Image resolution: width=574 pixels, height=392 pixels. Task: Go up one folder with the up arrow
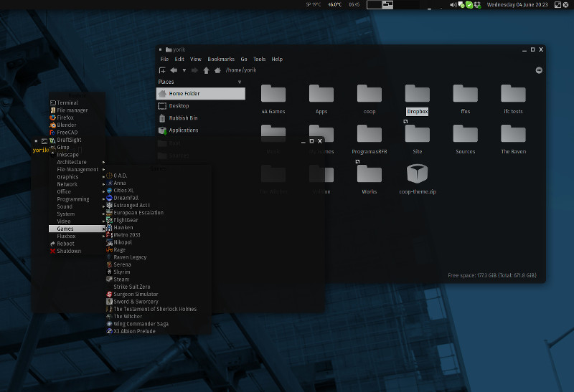[207, 70]
